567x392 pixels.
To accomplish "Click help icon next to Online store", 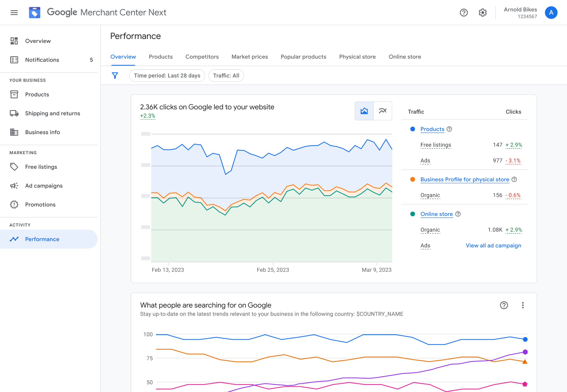I will pos(458,214).
